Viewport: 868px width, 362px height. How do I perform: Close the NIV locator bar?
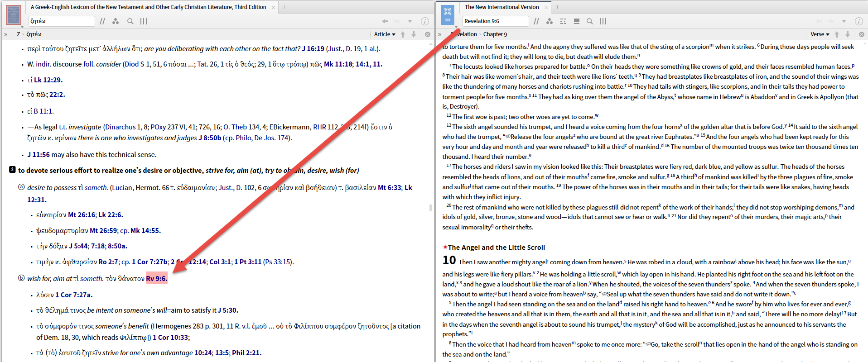[x=862, y=34]
